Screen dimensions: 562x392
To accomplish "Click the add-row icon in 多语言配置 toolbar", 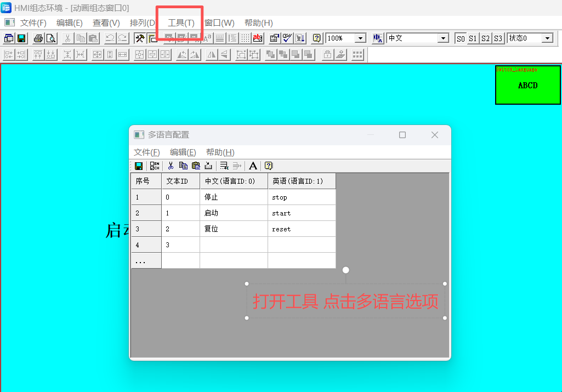I will click(224, 166).
